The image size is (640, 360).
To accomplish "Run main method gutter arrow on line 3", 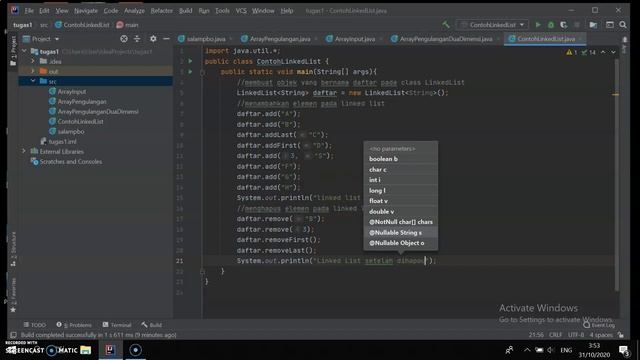I will tap(190, 72).
